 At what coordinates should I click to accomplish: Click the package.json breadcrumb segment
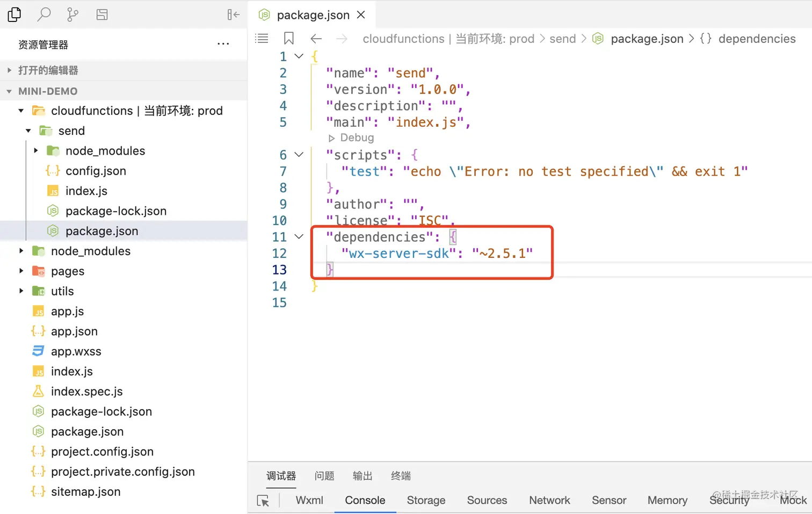point(647,39)
